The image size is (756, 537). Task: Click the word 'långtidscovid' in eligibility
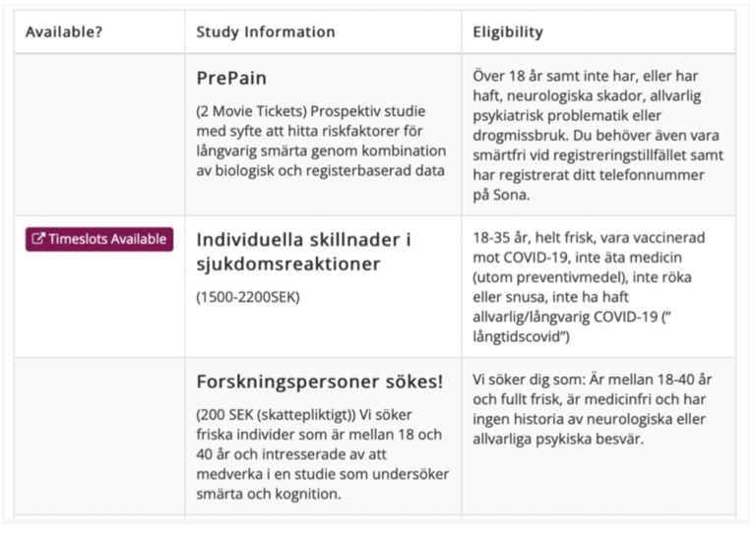pos(522,337)
